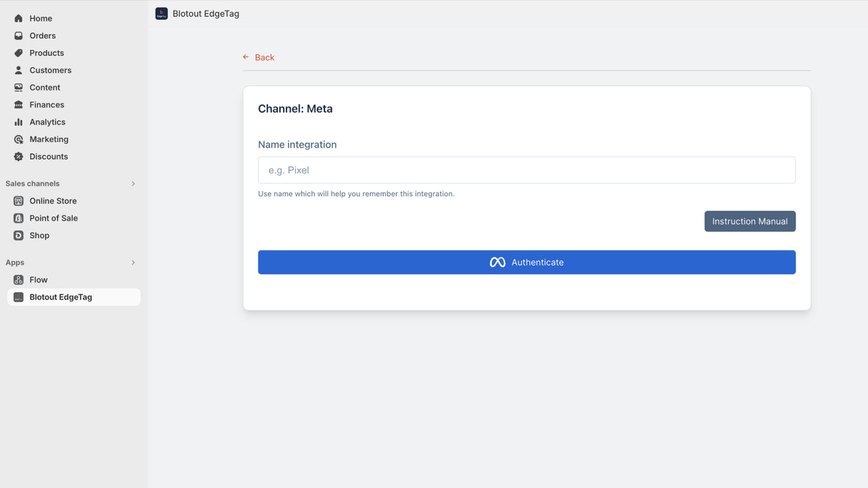Expand the Sales channels chevron

(133, 183)
